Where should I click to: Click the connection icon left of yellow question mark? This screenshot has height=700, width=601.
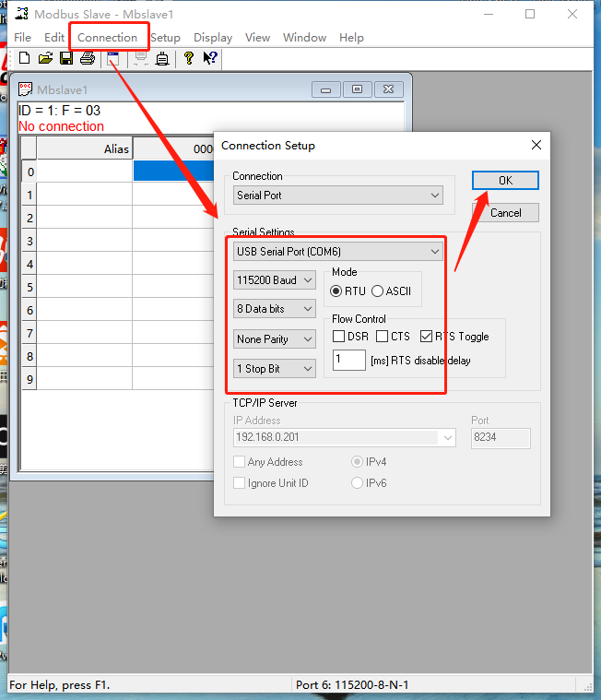click(x=162, y=59)
